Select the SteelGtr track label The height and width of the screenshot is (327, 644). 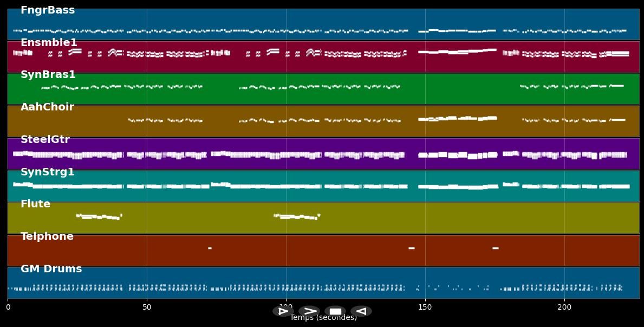(45, 140)
